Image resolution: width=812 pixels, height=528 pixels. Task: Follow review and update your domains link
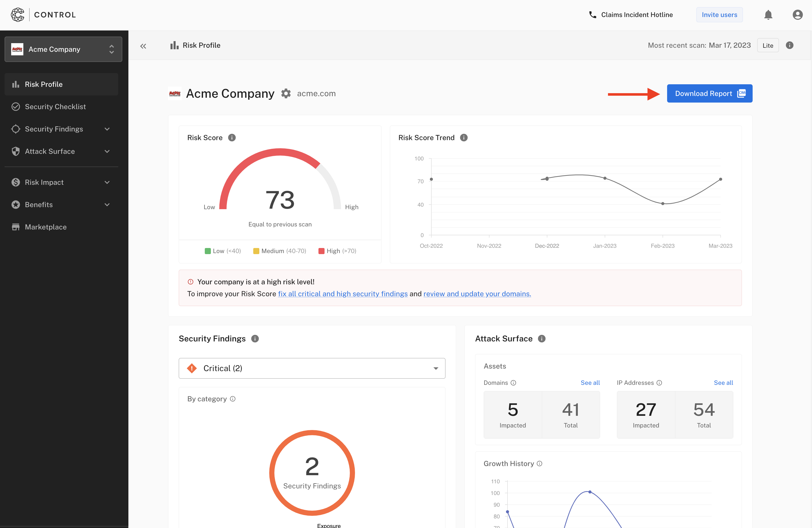[477, 293]
